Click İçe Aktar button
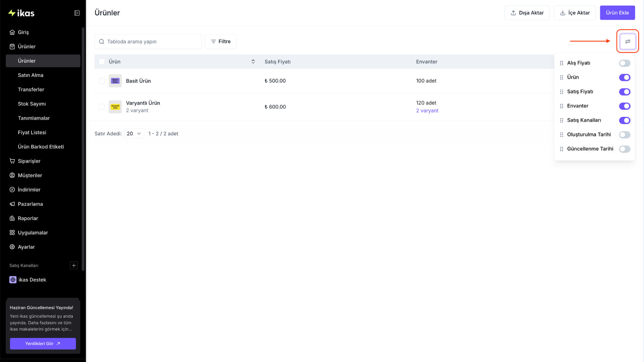 tap(575, 13)
